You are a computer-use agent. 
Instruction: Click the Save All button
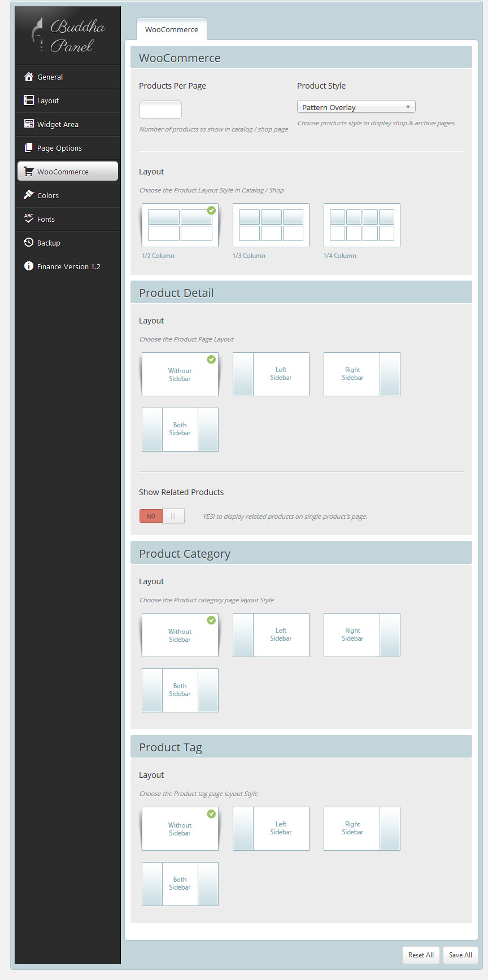point(460,955)
